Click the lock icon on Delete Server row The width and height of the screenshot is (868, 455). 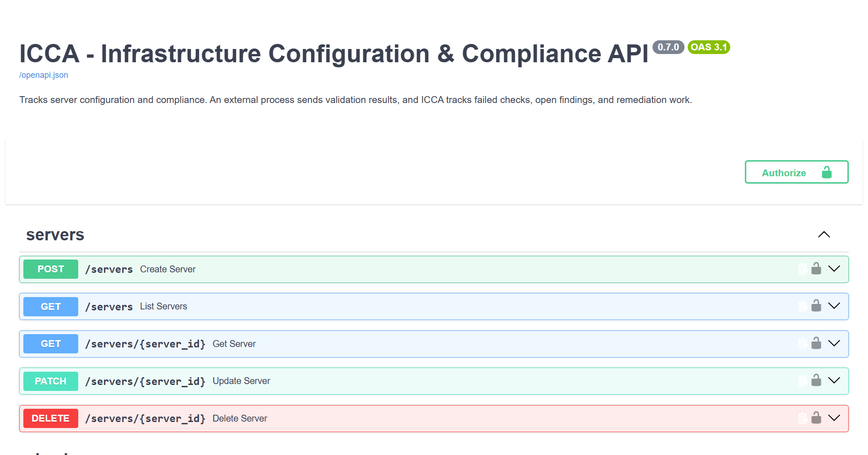[816, 418]
